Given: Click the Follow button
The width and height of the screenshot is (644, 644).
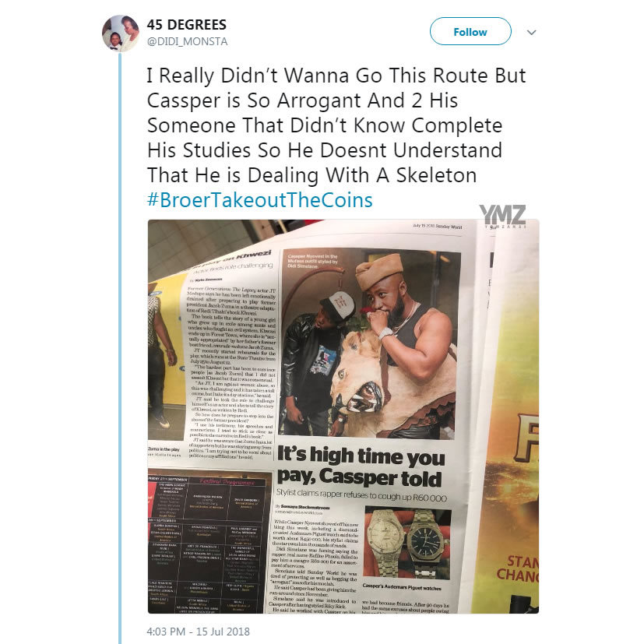Looking at the screenshot, I should [470, 32].
